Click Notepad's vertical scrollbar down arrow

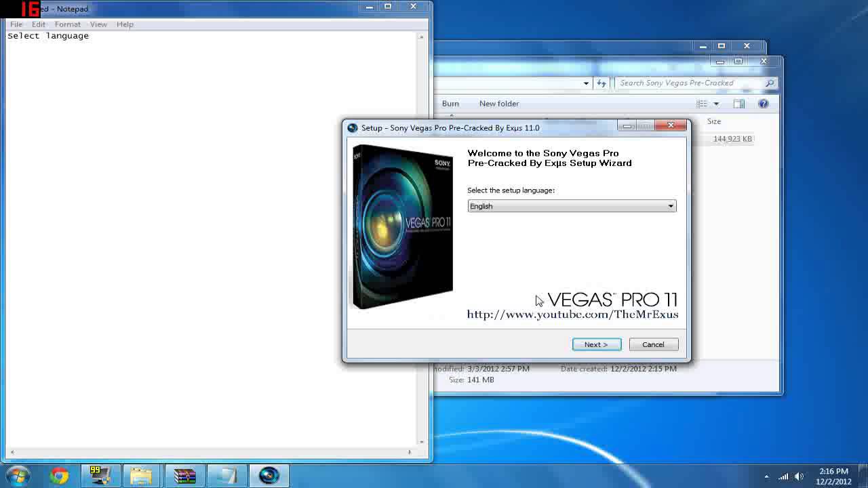(x=421, y=441)
